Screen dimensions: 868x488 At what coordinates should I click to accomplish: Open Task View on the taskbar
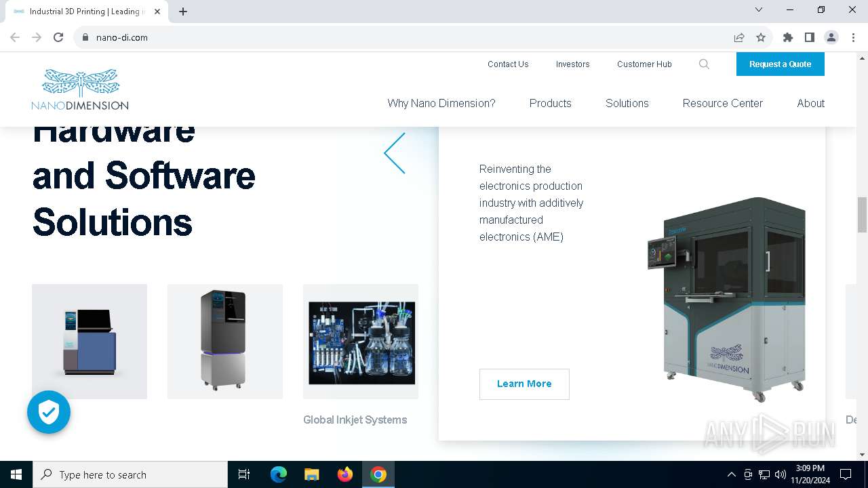coord(244,474)
